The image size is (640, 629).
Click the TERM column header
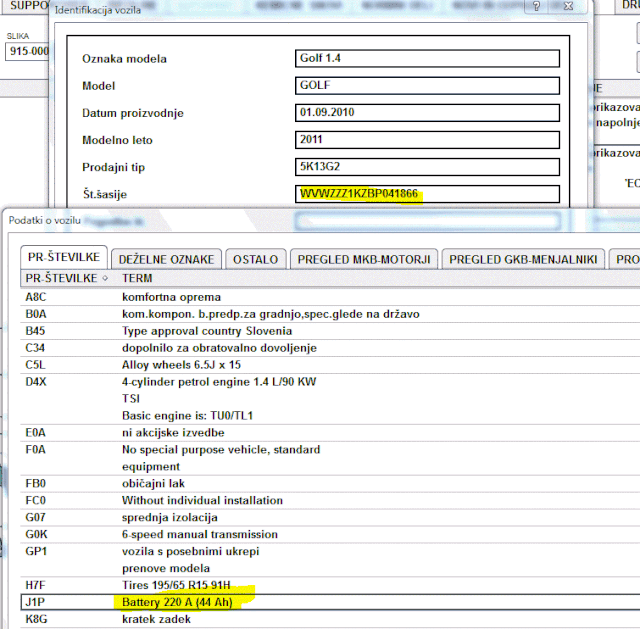137,278
